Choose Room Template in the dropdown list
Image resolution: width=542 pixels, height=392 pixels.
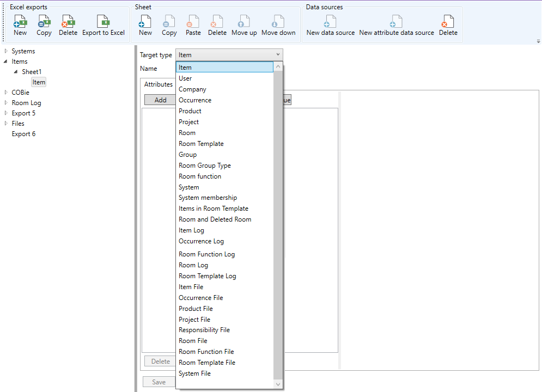[x=201, y=144]
